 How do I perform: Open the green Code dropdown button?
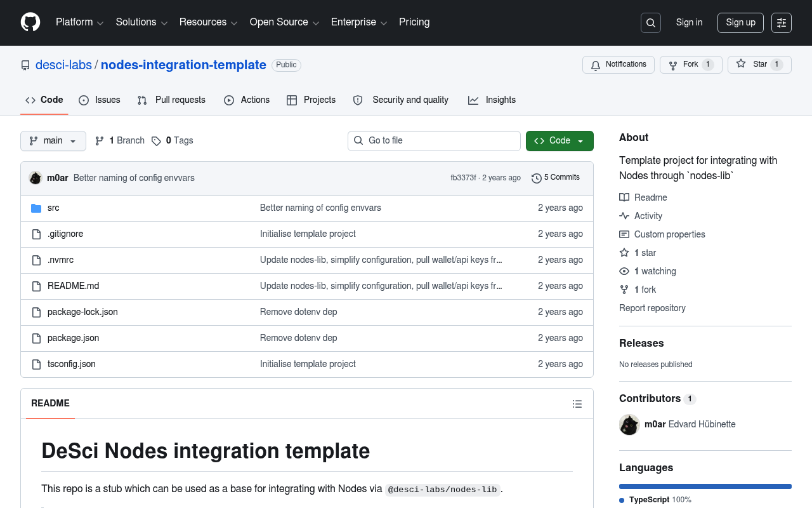point(560,141)
